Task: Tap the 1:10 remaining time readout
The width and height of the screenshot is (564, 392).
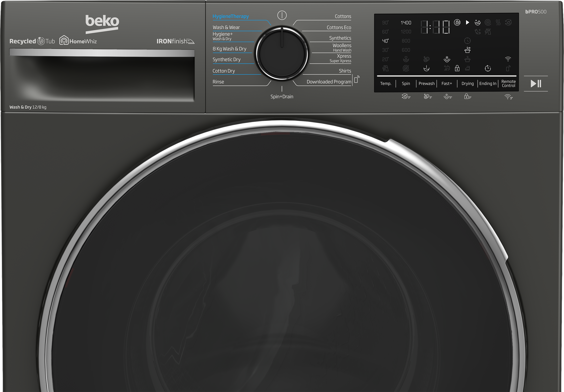Action: pos(435,27)
